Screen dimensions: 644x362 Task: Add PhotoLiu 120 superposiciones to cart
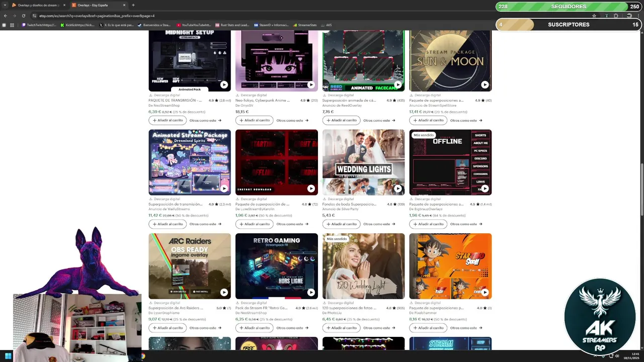pos(341,328)
